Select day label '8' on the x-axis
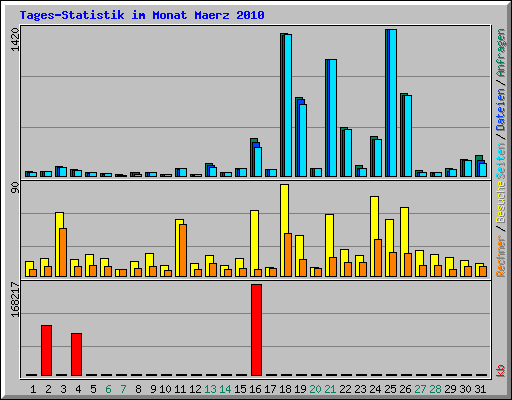512x400 pixels. tap(138, 389)
